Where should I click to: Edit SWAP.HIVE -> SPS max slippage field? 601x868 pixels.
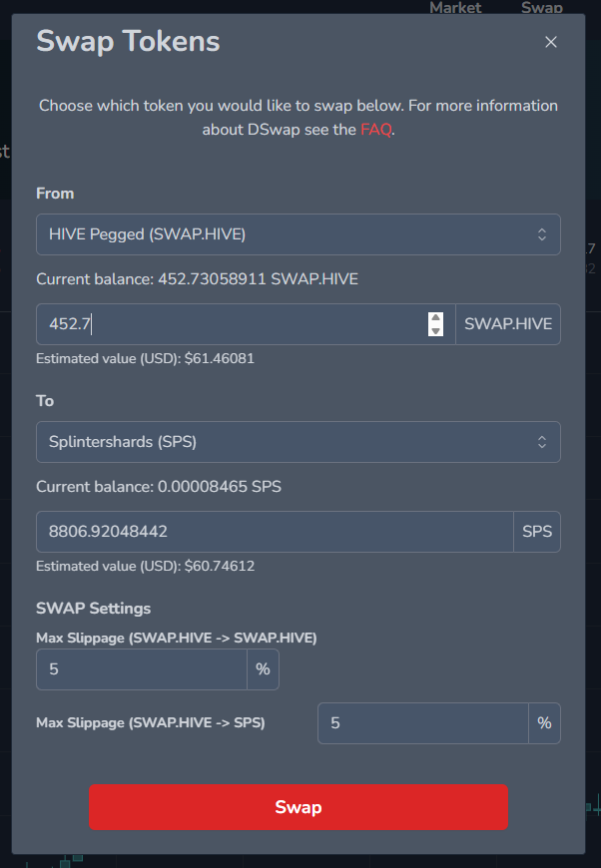422,723
